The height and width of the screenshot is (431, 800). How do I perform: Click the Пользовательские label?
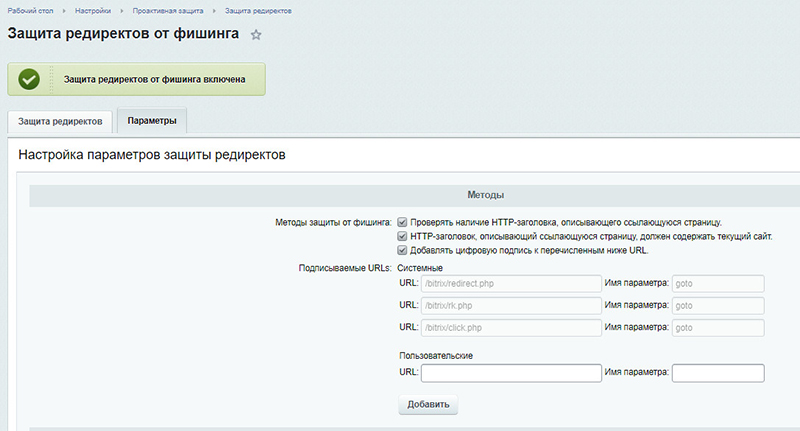pyautogui.click(x=436, y=356)
